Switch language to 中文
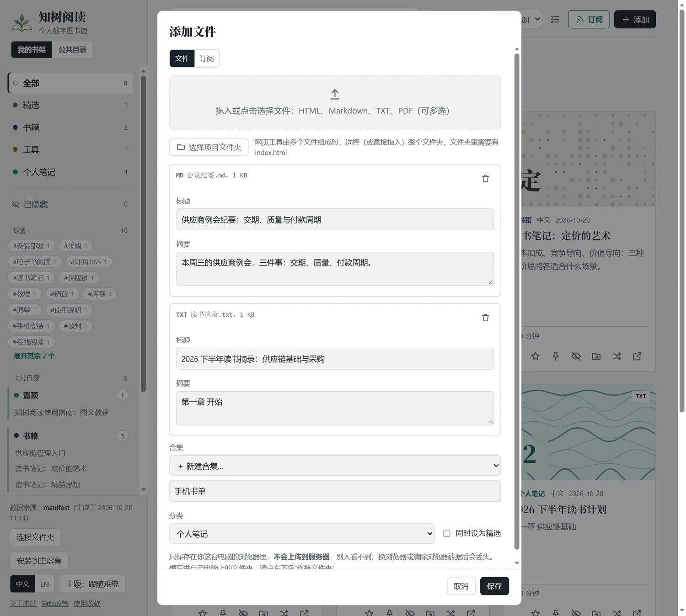The height and width of the screenshot is (616, 686). pos(22,584)
